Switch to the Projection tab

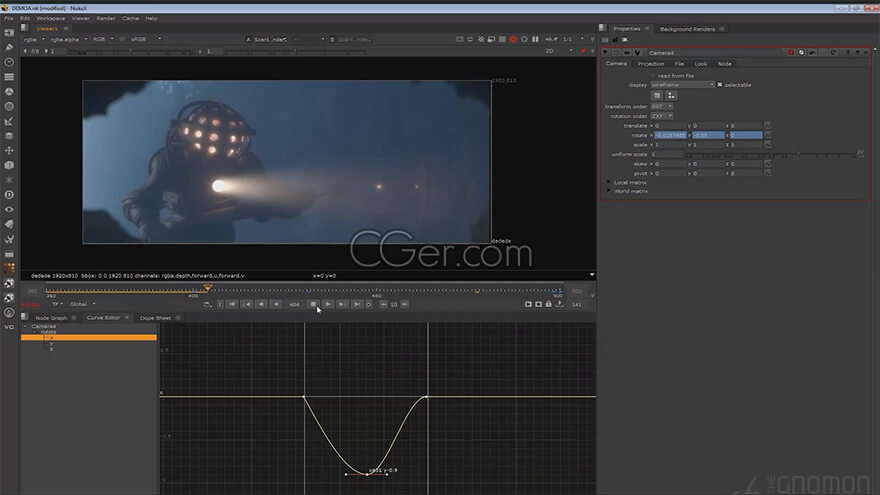click(x=651, y=64)
